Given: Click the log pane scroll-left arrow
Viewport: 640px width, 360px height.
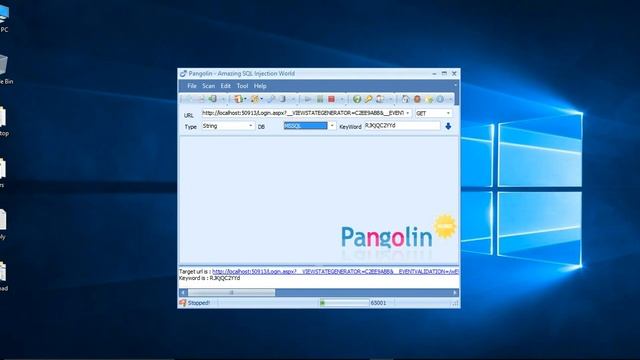Looking at the screenshot, I should pos(183,292).
